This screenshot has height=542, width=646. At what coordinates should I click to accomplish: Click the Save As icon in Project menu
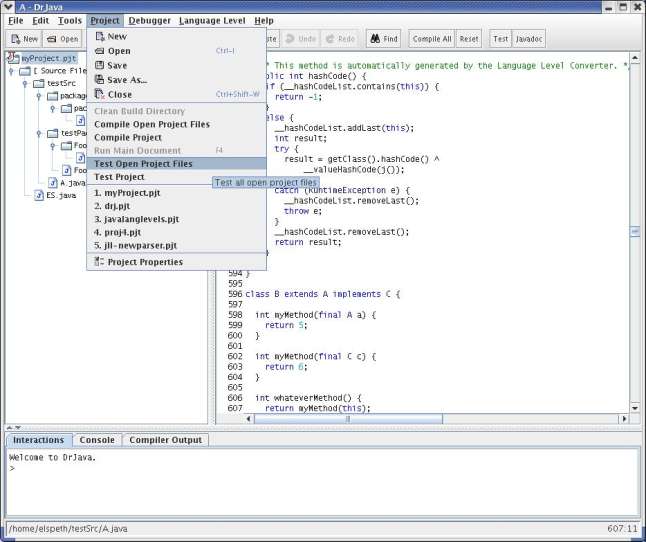(99, 79)
